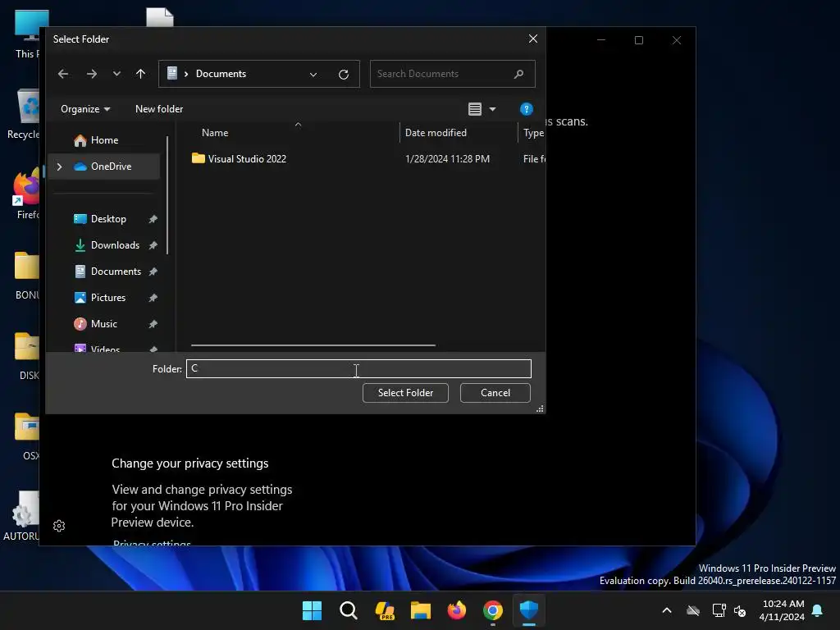Open the Organize menu
Viewport: 840px width, 630px height.
click(x=85, y=109)
